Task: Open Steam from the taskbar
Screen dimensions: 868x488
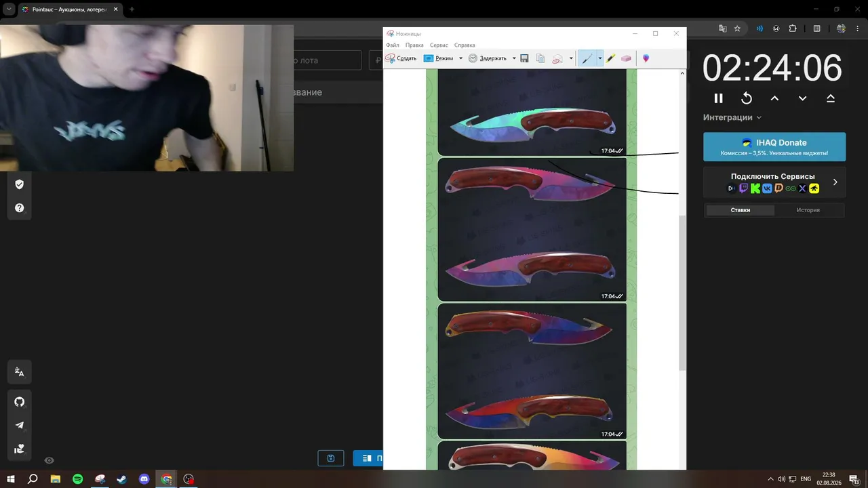Action: [x=121, y=479]
